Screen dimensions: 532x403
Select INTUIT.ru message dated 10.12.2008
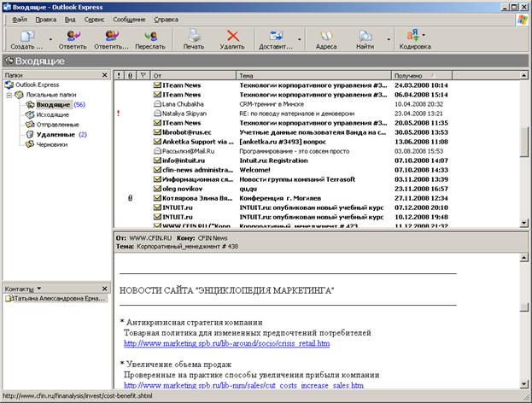coord(283,217)
